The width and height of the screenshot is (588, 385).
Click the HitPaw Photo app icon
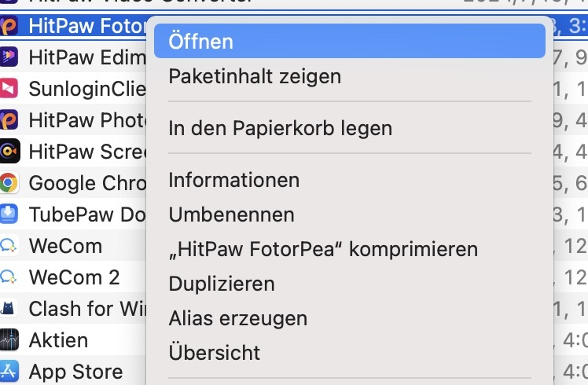(x=9, y=120)
